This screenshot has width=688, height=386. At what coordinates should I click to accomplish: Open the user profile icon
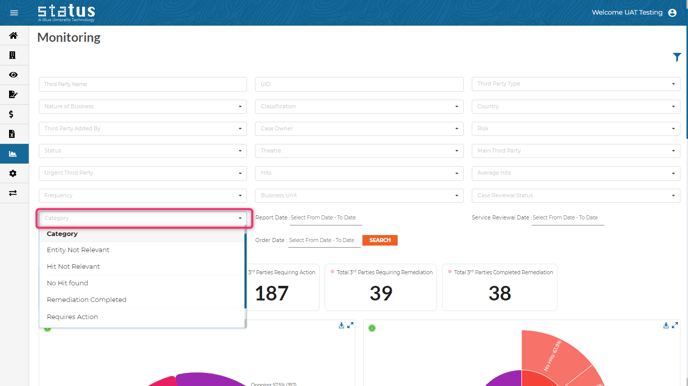tap(672, 13)
